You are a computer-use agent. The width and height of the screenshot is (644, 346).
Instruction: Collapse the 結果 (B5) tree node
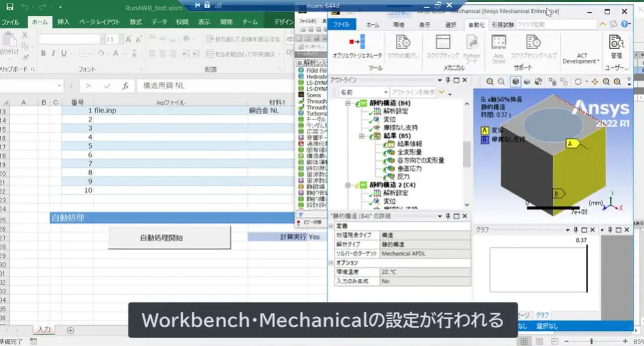point(362,136)
